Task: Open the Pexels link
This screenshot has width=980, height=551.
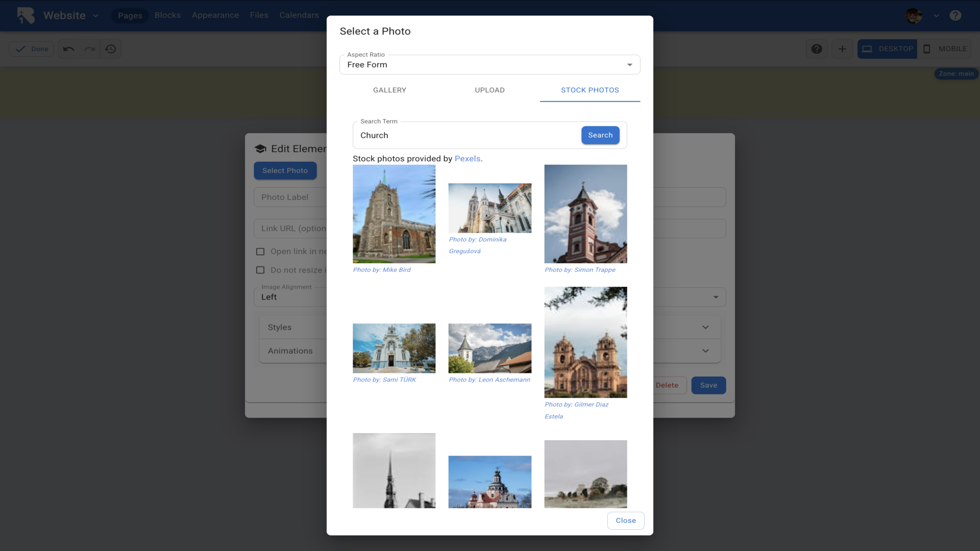Action: tap(467, 159)
